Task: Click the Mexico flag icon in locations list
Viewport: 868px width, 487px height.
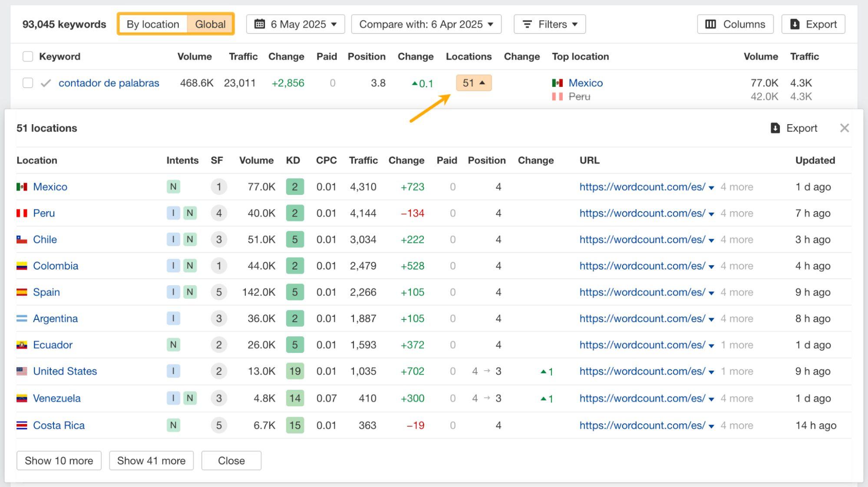Action: coord(22,187)
